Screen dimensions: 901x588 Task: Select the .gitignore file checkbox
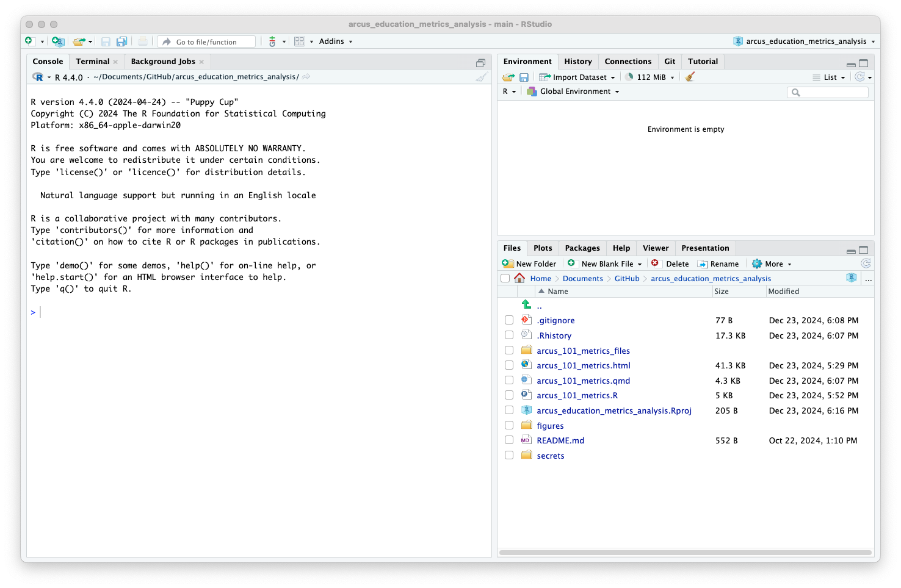(509, 320)
